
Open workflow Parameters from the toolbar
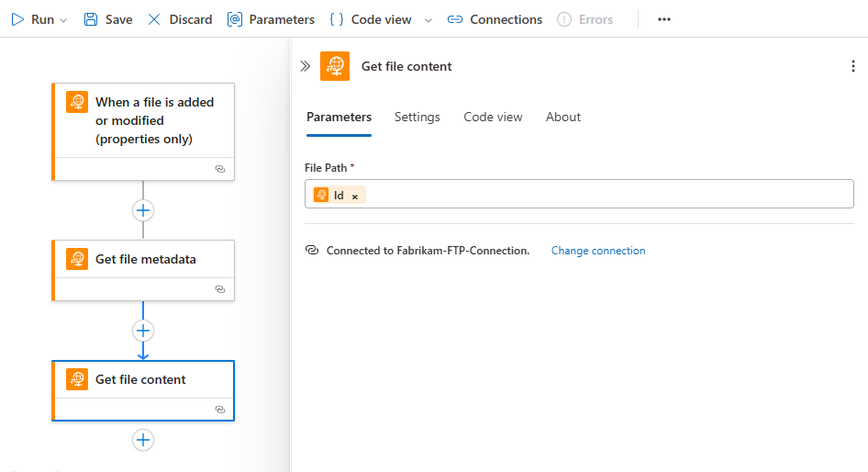coord(271,19)
